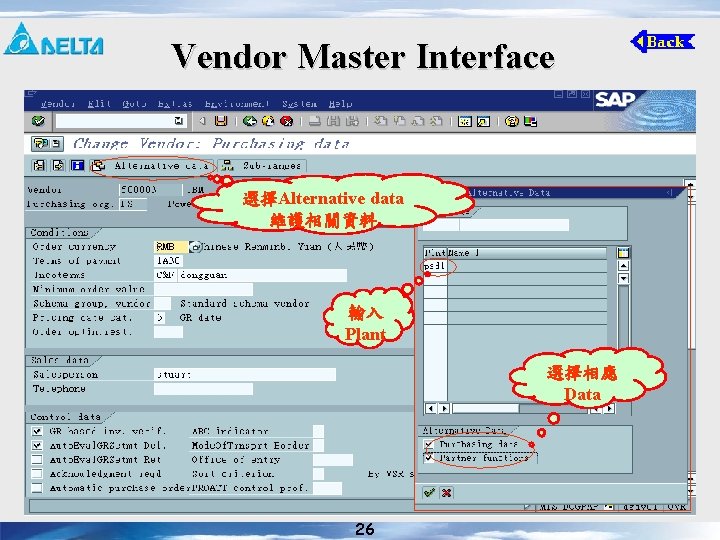Open the Environment menu

[x=237, y=104]
